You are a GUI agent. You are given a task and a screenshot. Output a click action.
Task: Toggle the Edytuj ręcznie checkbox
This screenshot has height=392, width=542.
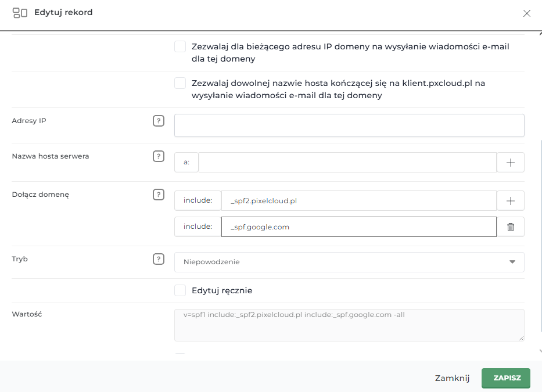(x=180, y=290)
